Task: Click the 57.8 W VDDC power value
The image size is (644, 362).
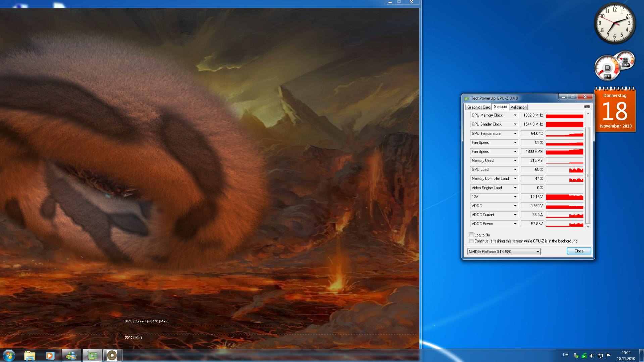Action: point(532,224)
